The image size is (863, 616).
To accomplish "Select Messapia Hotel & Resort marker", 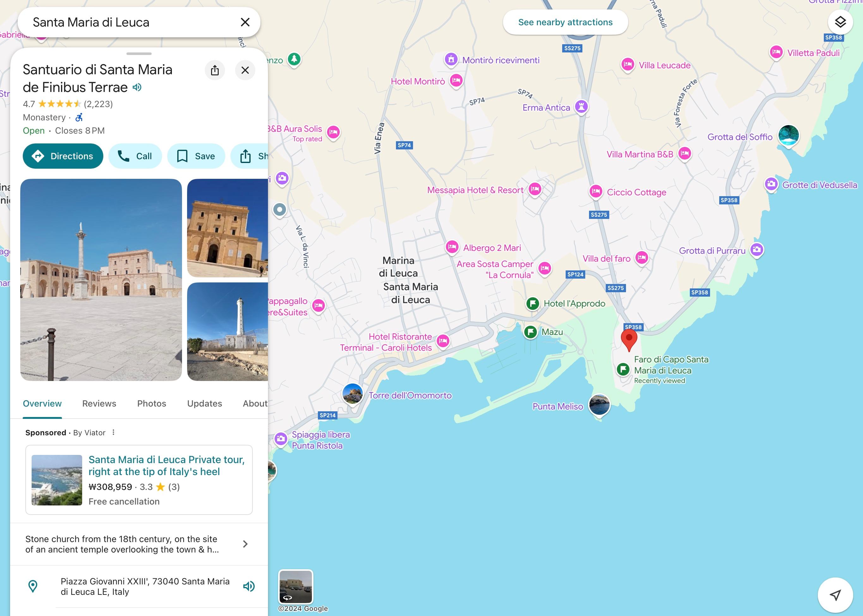I will 535,189.
